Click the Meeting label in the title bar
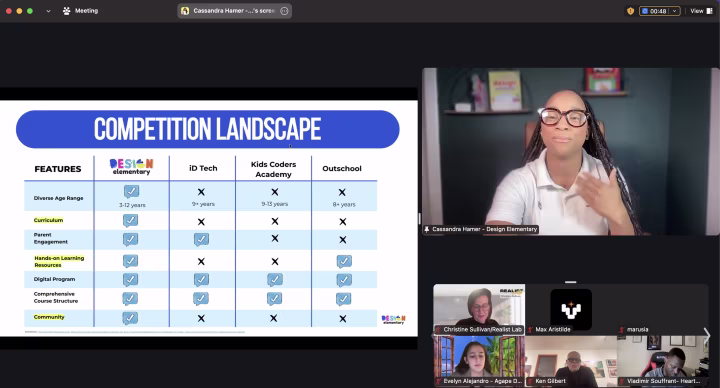The width and height of the screenshot is (720, 388). coord(86,11)
